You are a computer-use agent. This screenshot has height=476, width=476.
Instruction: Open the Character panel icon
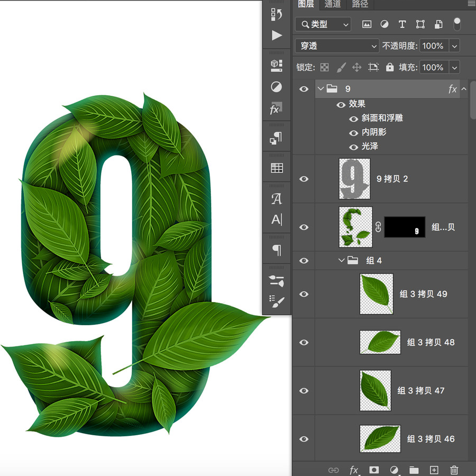click(x=277, y=219)
